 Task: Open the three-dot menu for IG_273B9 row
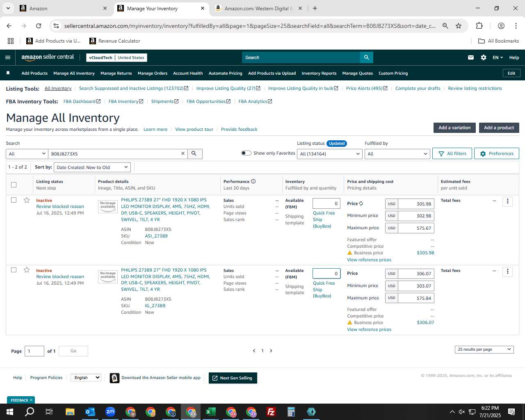(x=507, y=272)
